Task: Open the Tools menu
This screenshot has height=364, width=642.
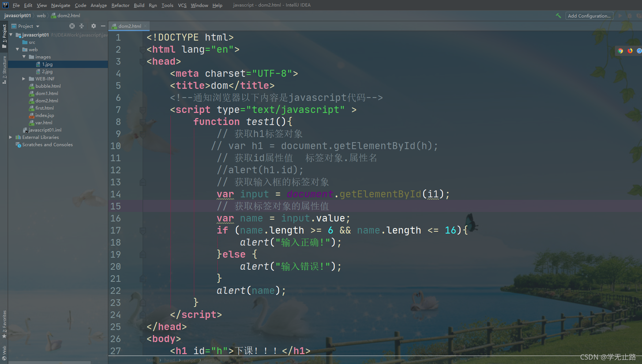Action: [168, 5]
